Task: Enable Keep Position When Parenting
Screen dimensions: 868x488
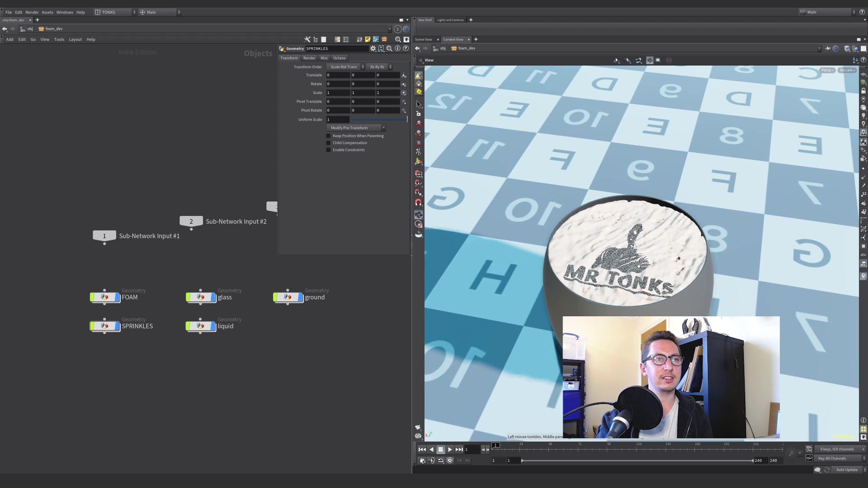Action: pyautogui.click(x=329, y=136)
